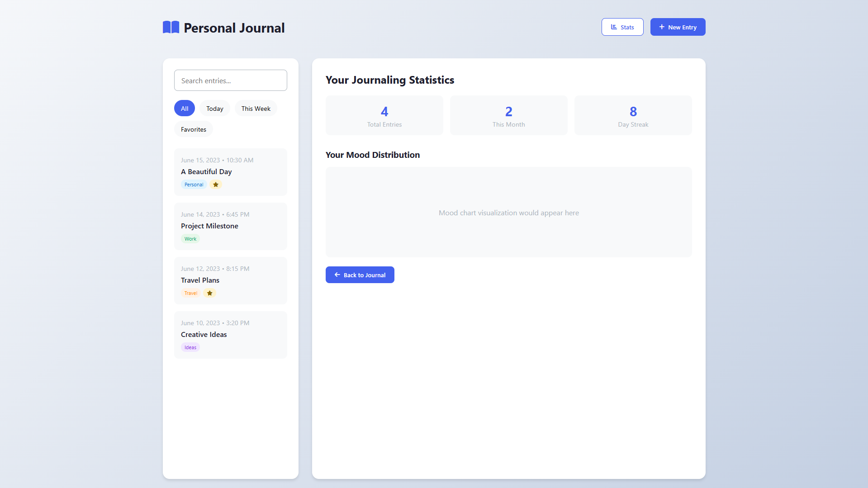Click the Work tag badge
This screenshot has width=868, height=488.
pos(190,239)
